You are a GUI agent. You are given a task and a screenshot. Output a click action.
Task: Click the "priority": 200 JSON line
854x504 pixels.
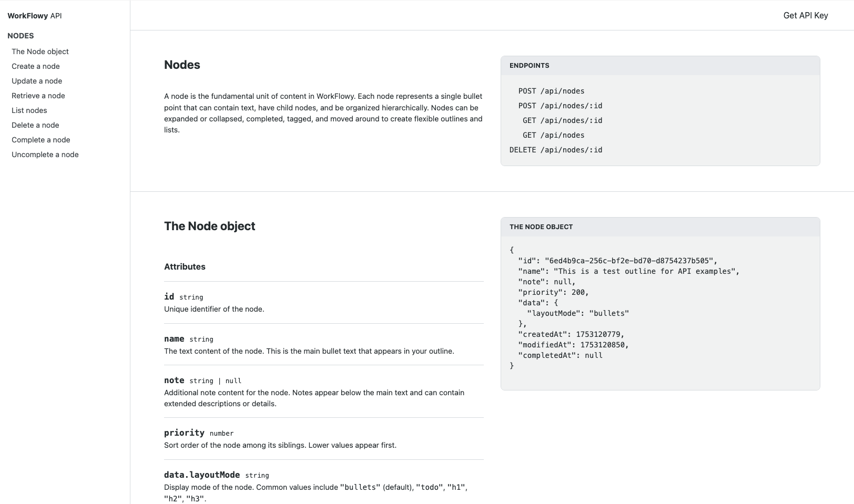tap(553, 292)
